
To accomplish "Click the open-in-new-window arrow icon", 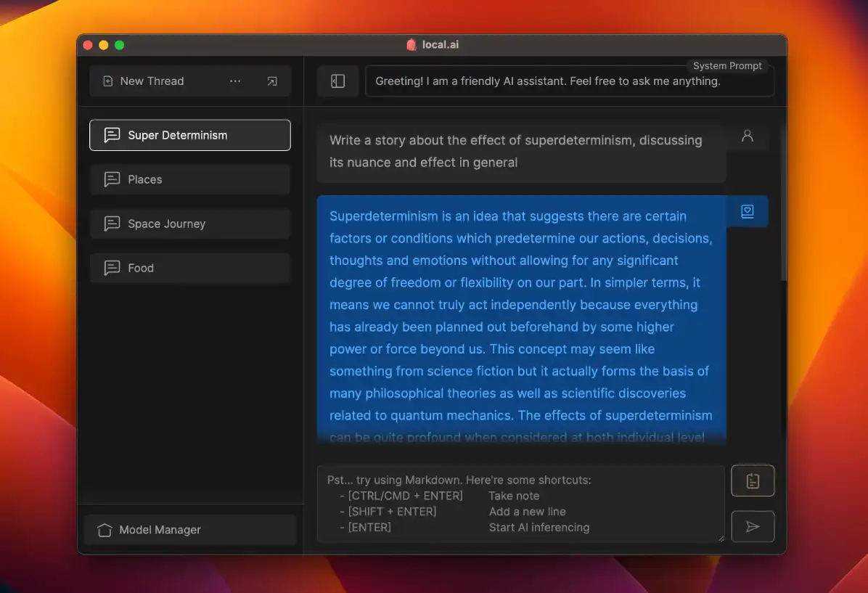I will coord(272,81).
